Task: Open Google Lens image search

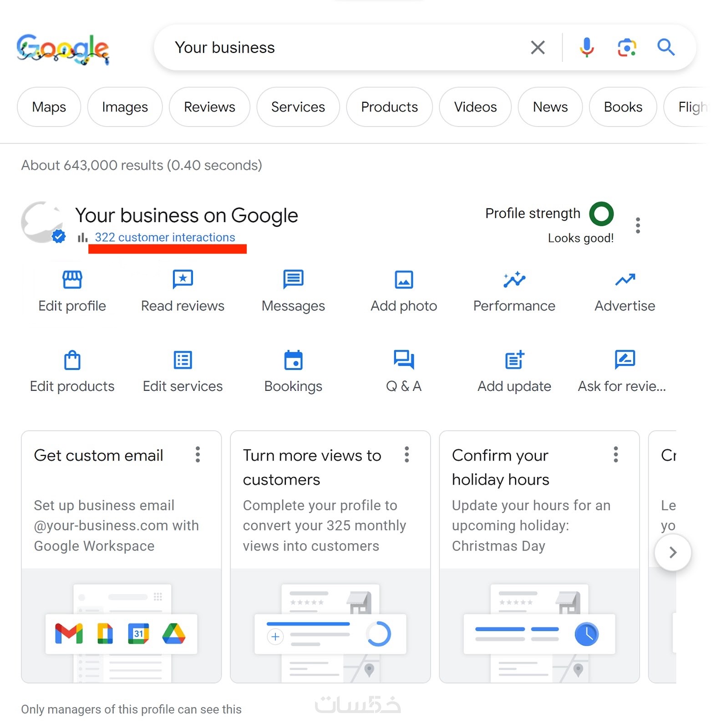Action: tap(626, 47)
